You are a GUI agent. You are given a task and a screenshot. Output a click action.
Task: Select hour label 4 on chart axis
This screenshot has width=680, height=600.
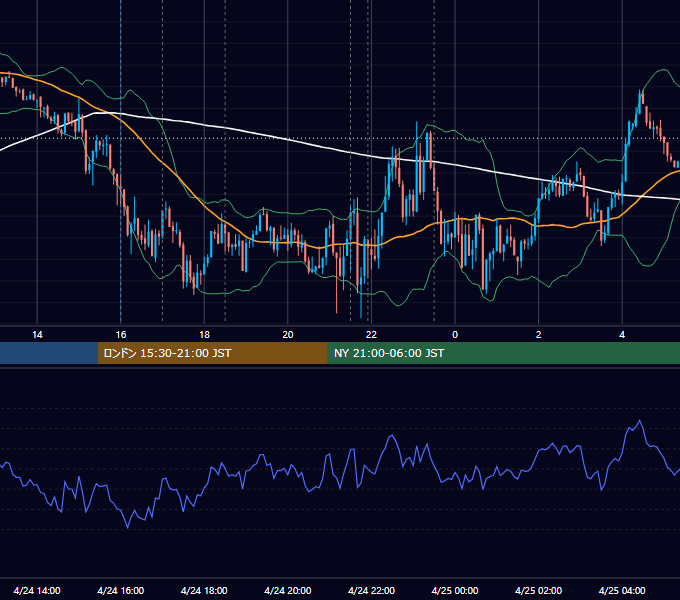622,335
